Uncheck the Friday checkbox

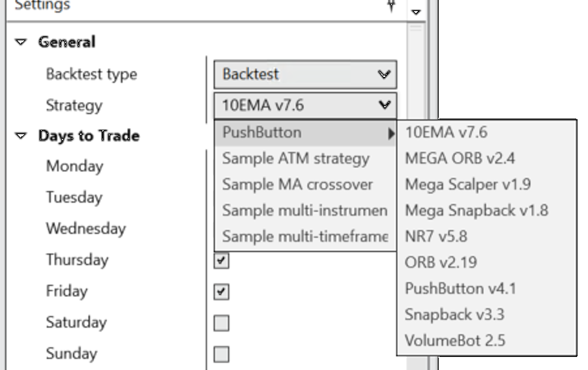pos(222,292)
